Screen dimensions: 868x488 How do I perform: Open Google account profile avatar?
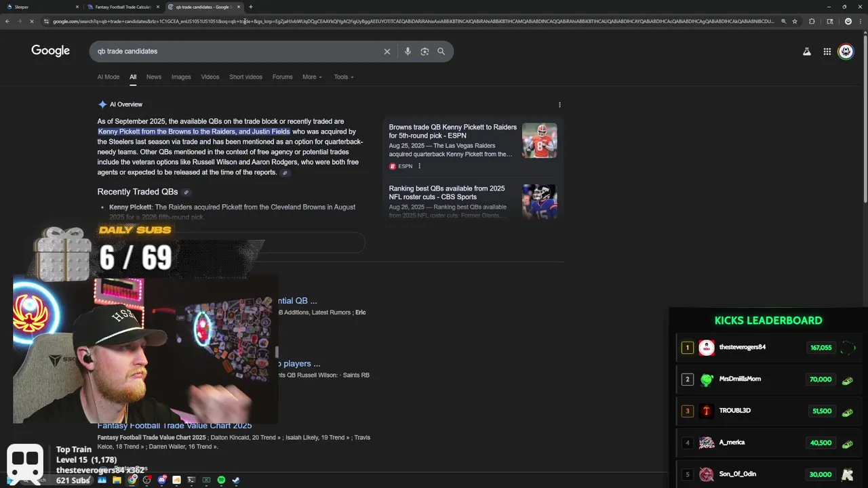pyautogui.click(x=846, y=52)
